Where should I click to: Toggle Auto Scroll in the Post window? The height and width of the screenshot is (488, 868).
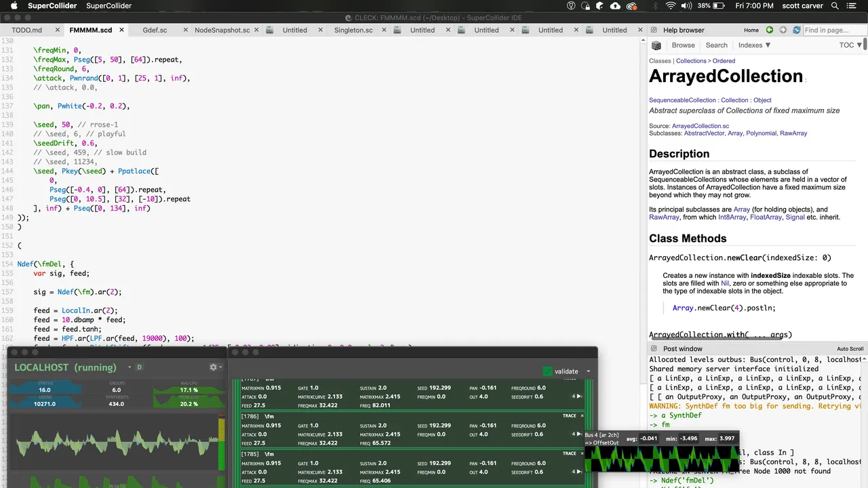(850, 348)
